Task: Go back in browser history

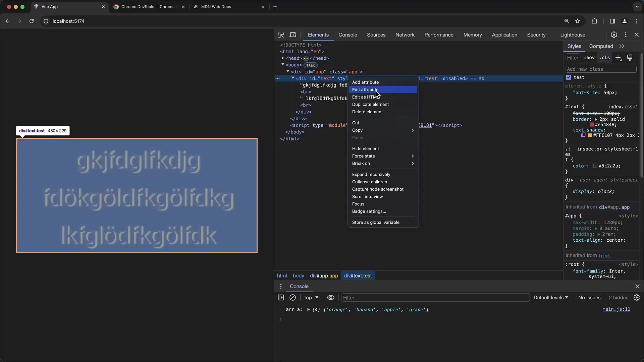Action: [x=7, y=21]
